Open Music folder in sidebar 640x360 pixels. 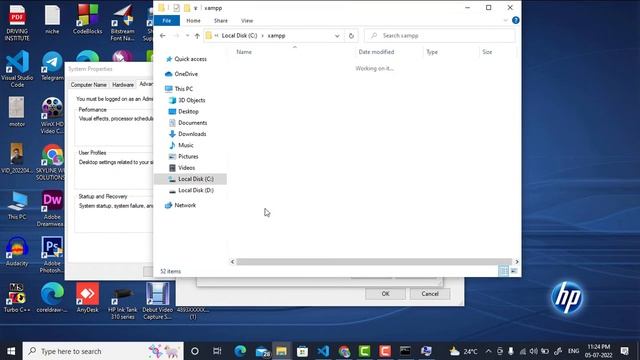pos(181,145)
